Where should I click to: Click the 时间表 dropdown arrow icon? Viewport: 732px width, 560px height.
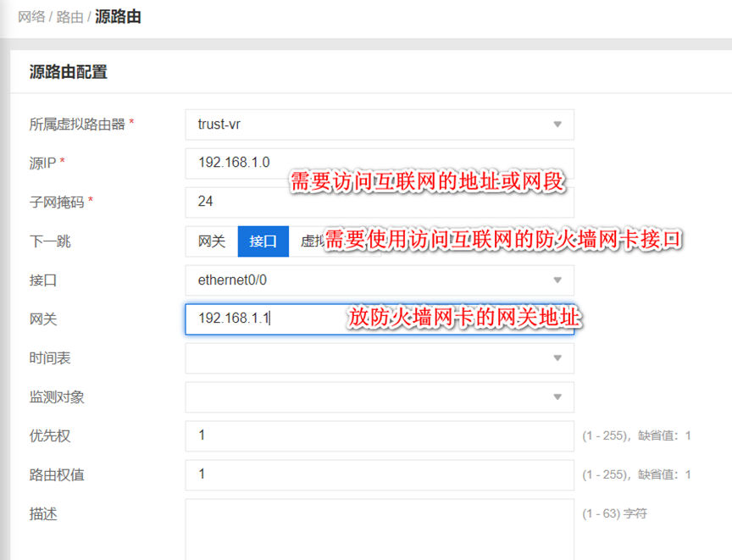pos(557,358)
